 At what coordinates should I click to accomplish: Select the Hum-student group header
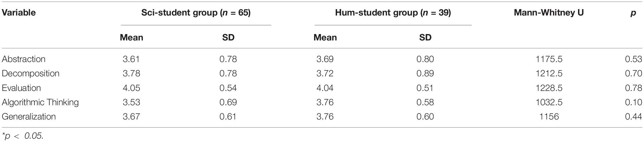click(x=393, y=13)
